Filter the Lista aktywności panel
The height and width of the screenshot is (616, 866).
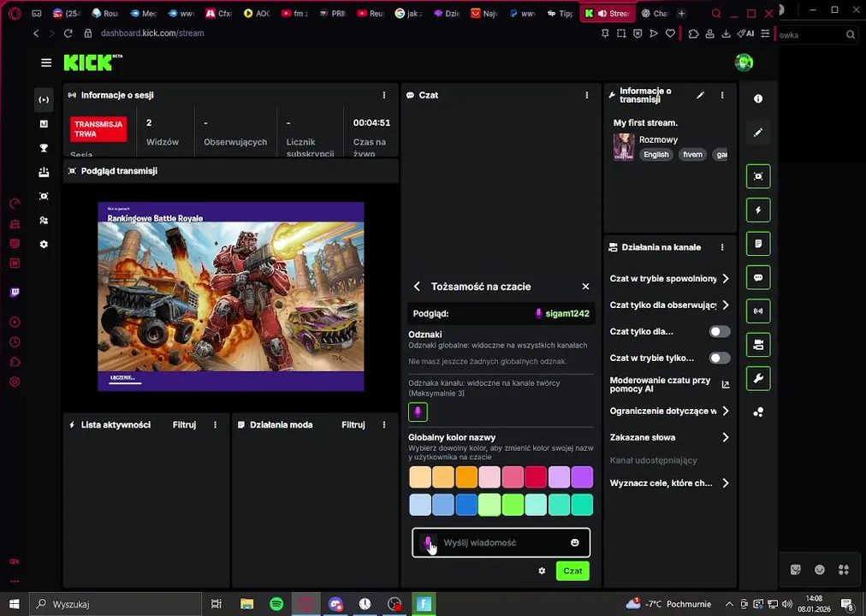tap(185, 425)
